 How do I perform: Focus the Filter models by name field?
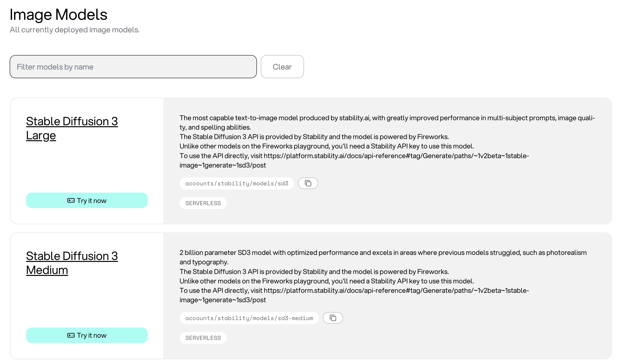133,67
